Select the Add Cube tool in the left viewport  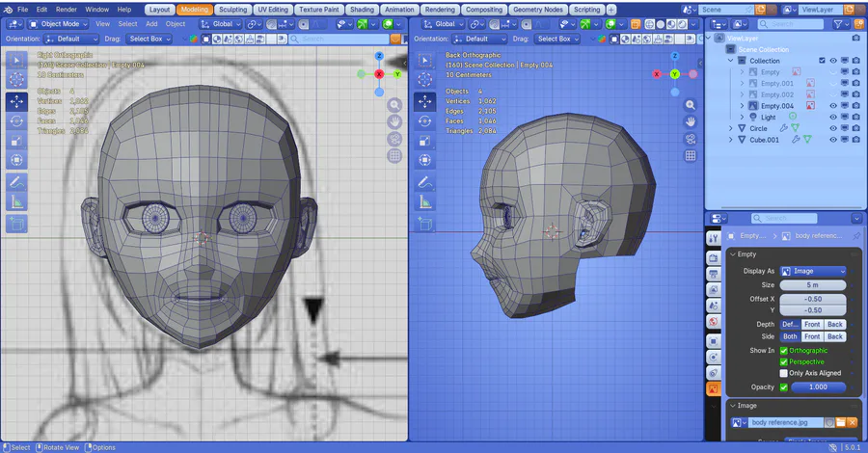point(16,224)
